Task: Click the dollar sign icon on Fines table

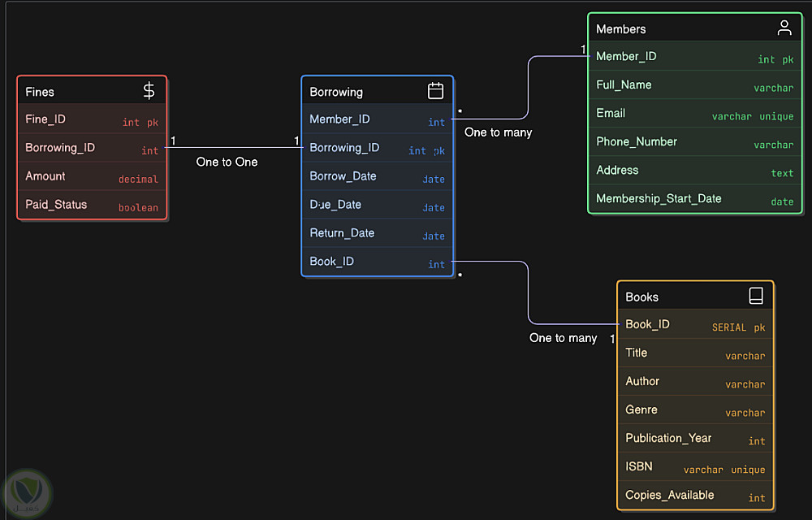Action: pos(149,91)
